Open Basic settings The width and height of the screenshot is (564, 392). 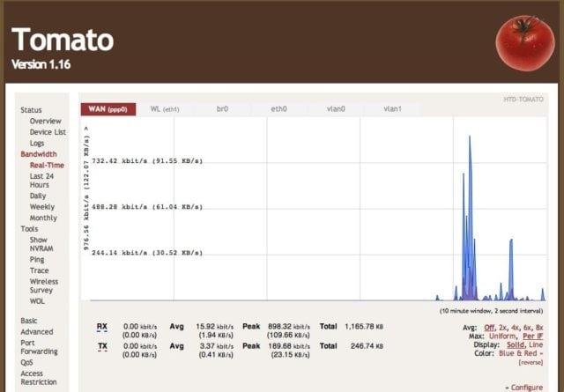[x=29, y=321]
